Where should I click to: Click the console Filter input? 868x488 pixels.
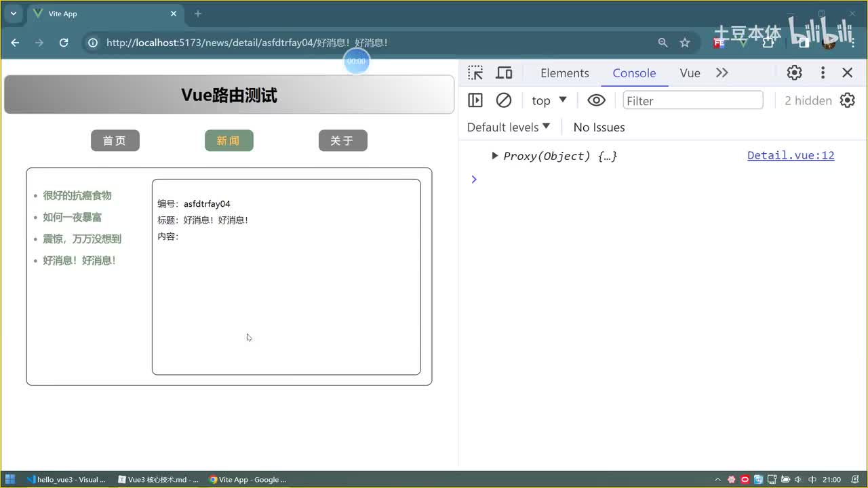point(693,100)
